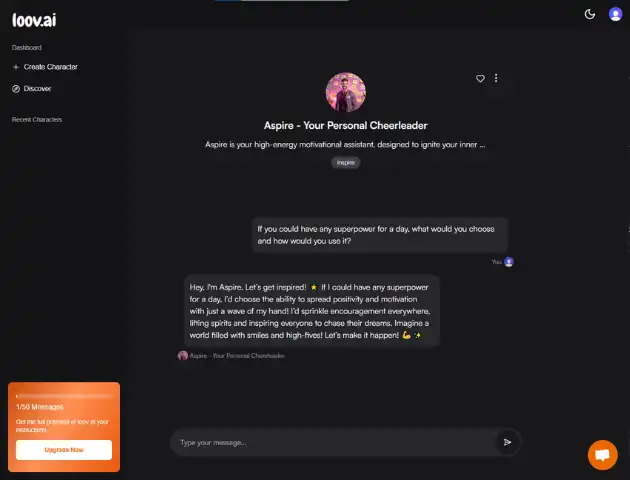Click the plus icon beside Create Character
Image resolution: width=630 pixels, height=480 pixels.
pos(16,67)
